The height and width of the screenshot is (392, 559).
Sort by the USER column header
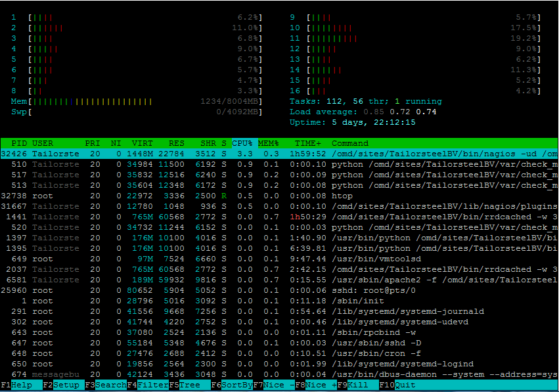tap(43, 143)
